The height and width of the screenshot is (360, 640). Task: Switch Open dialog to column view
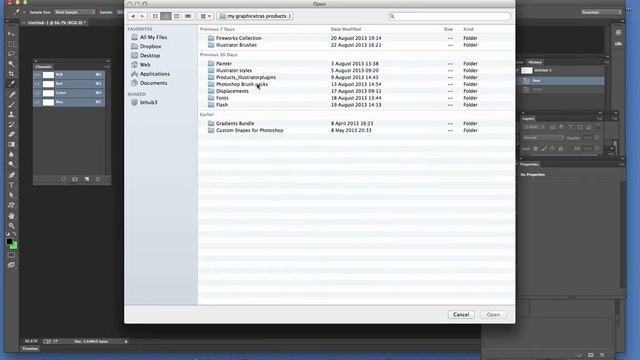coord(176,16)
